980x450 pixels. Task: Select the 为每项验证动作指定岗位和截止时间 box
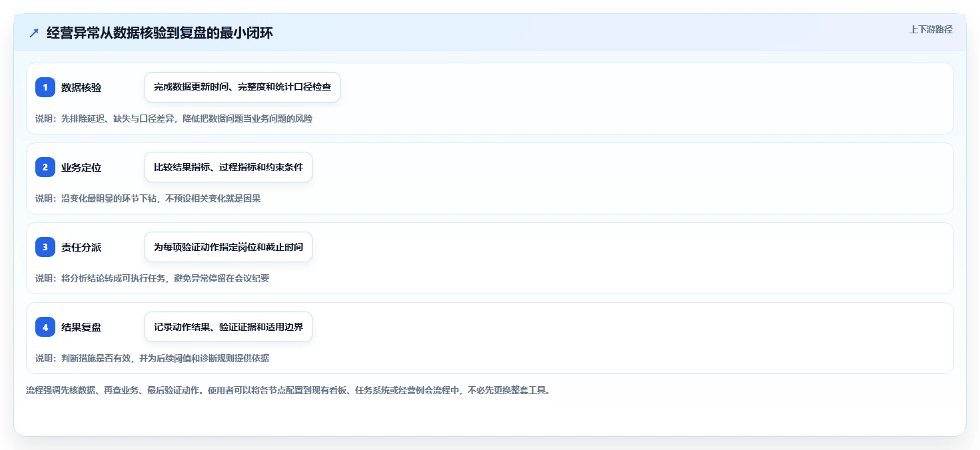click(229, 247)
